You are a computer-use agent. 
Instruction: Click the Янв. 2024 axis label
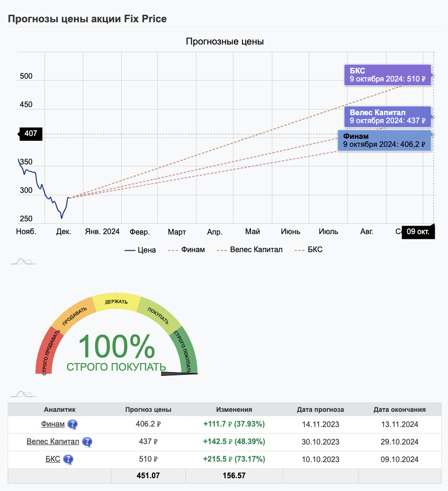pos(102,232)
